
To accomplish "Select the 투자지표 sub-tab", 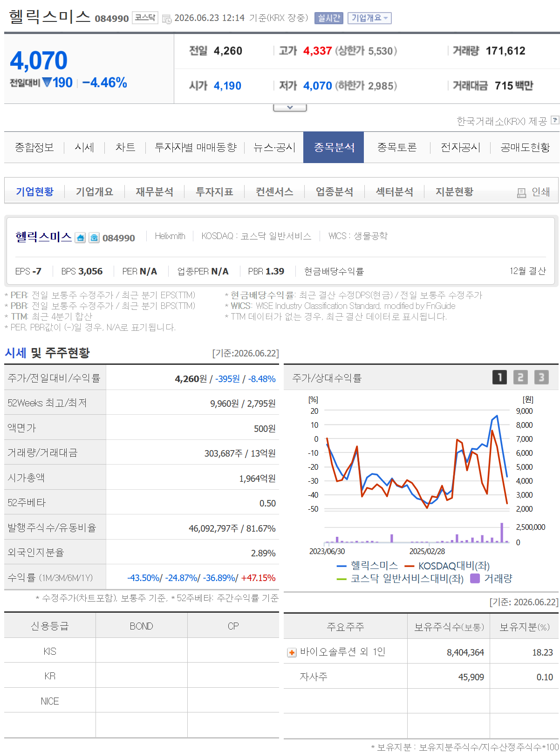I will coord(214,192).
